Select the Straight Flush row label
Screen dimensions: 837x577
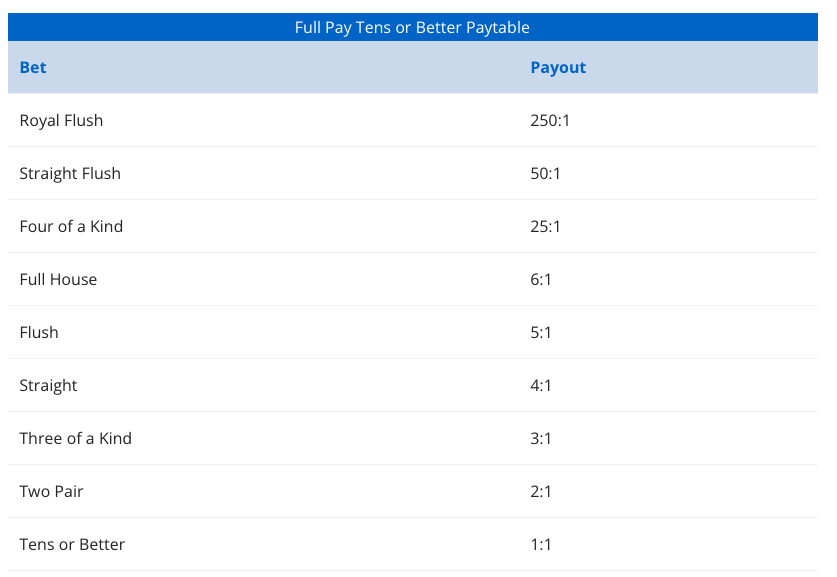70,174
